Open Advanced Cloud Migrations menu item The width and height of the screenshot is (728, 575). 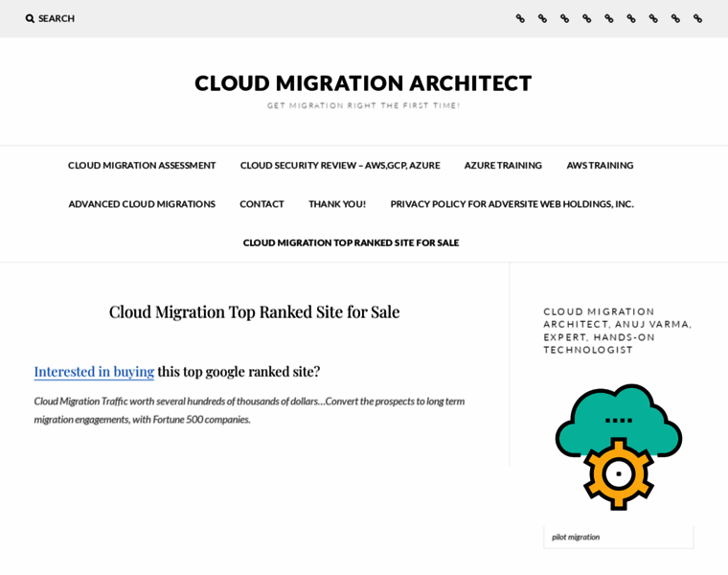[x=142, y=204]
